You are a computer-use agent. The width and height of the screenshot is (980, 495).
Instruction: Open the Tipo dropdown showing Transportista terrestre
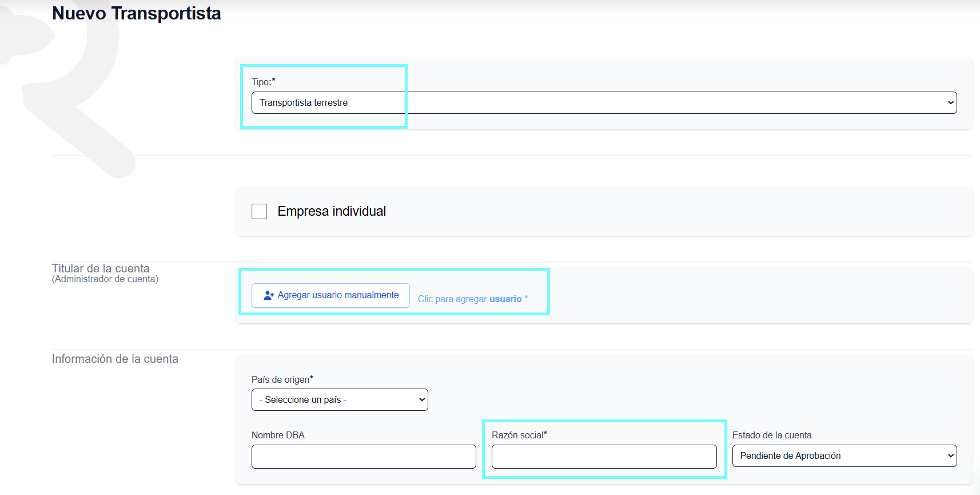point(604,102)
